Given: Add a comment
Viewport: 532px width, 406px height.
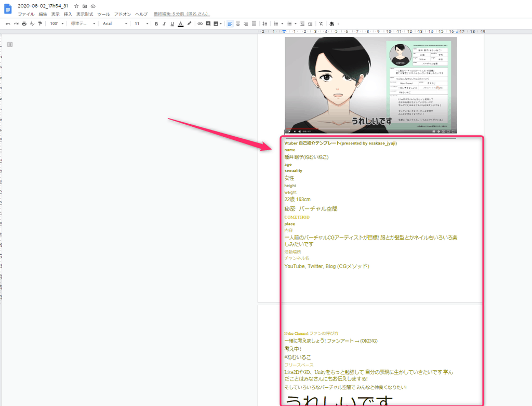Looking at the screenshot, I should [x=208, y=24].
